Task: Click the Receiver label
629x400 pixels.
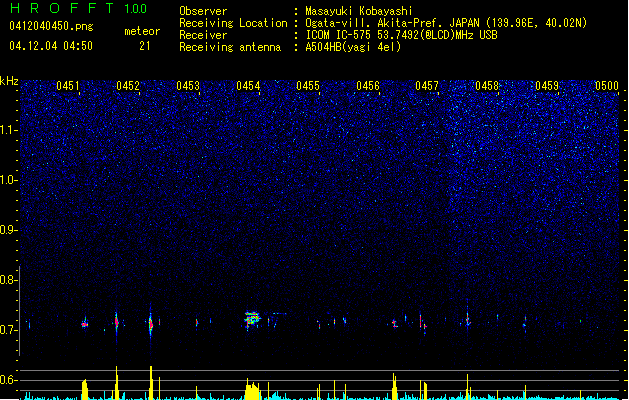Action: point(203,35)
